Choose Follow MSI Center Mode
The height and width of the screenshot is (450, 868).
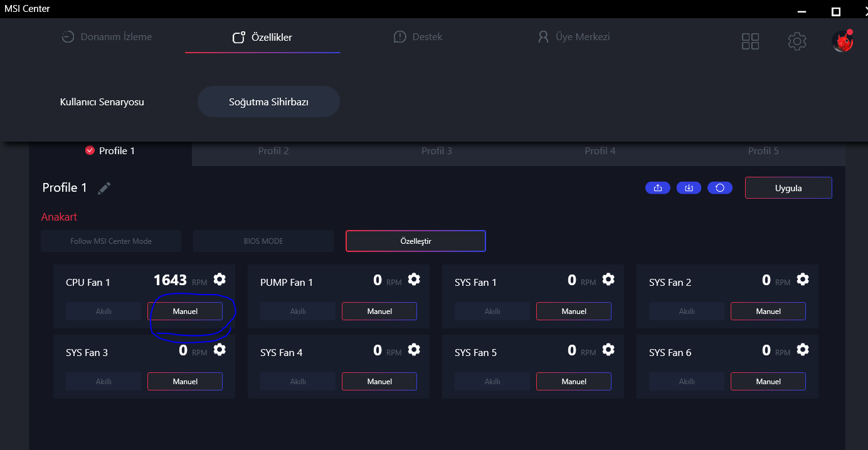pos(111,241)
